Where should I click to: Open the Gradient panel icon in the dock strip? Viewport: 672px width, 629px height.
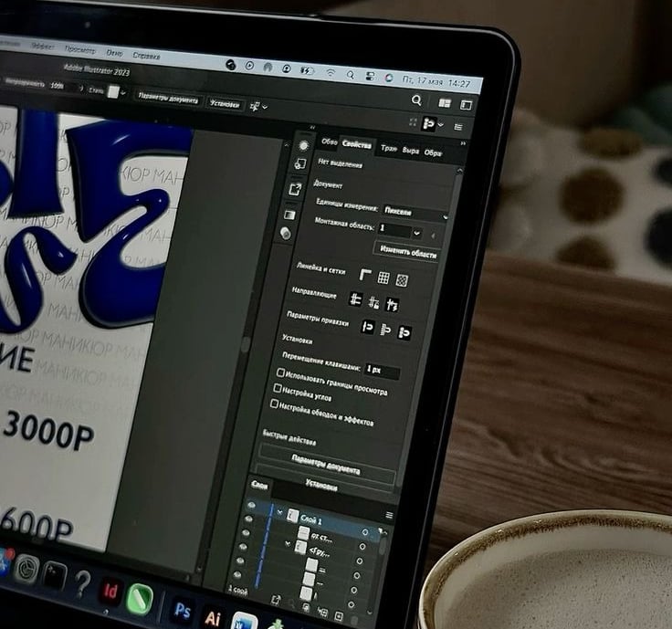point(290,215)
